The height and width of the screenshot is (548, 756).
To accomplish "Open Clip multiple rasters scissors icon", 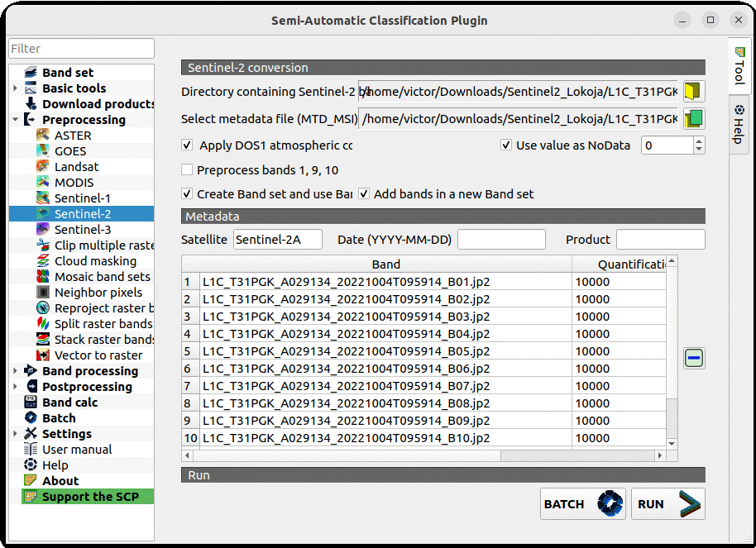I will click(43, 245).
